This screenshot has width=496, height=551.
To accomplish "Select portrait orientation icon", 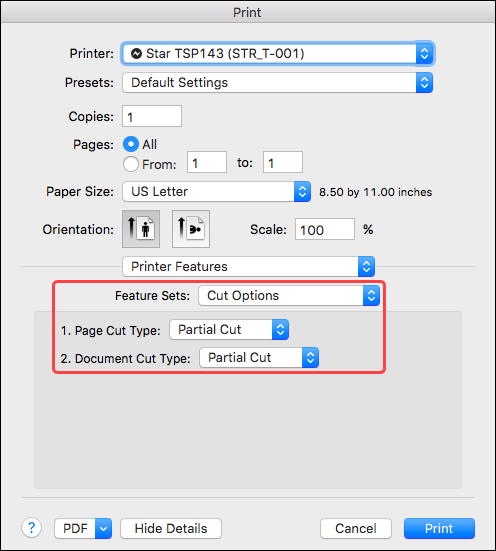I will (x=141, y=229).
